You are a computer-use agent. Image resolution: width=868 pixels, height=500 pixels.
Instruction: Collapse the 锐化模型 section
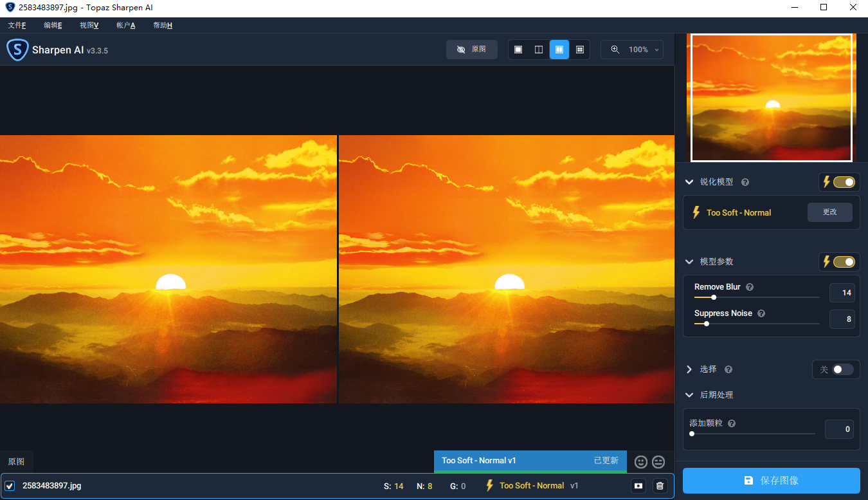(x=689, y=182)
